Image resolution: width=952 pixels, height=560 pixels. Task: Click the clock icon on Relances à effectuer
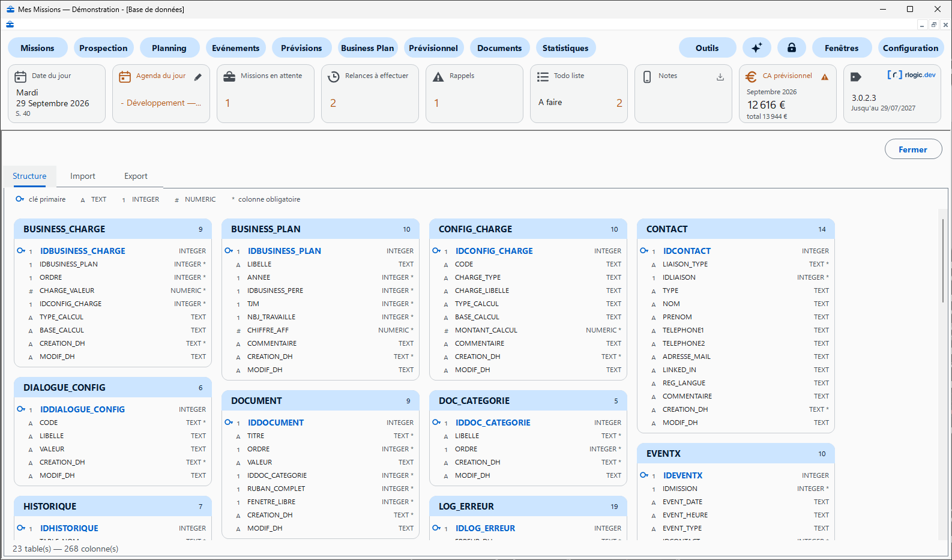point(334,77)
